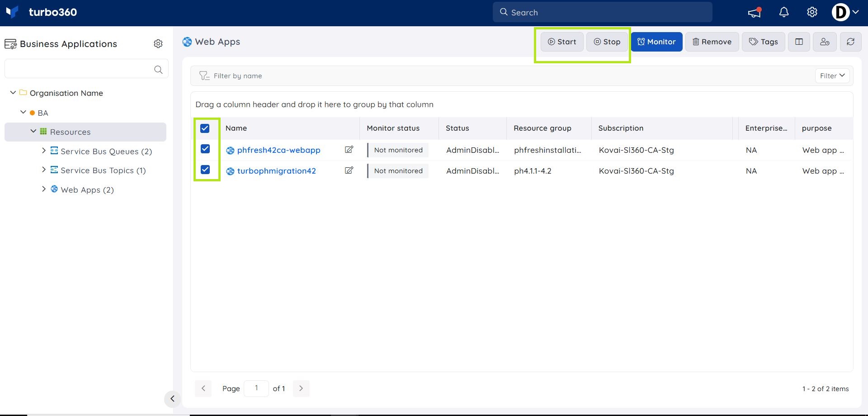Click the column chooser icon button

tap(799, 42)
